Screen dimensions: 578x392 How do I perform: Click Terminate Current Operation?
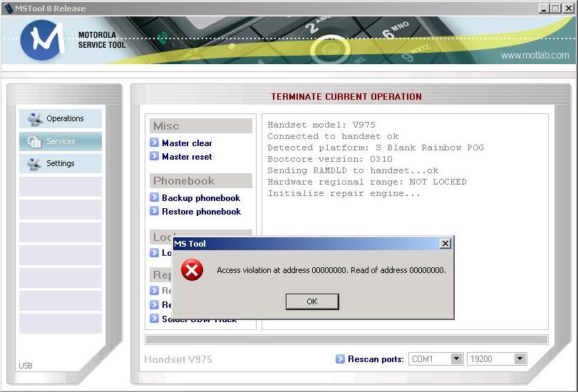pos(346,97)
